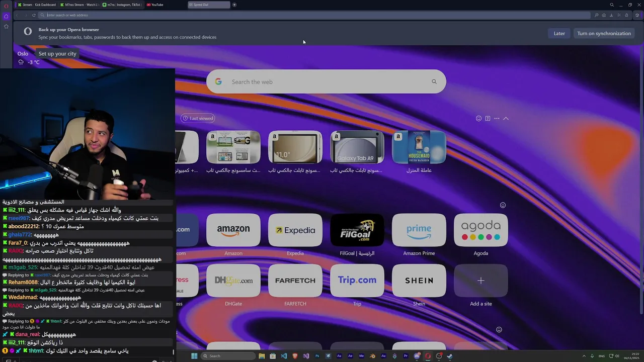The width and height of the screenshot is (644, 362).
Task: Open the SHEIN speed dial tile
Action: click(419, 281)
